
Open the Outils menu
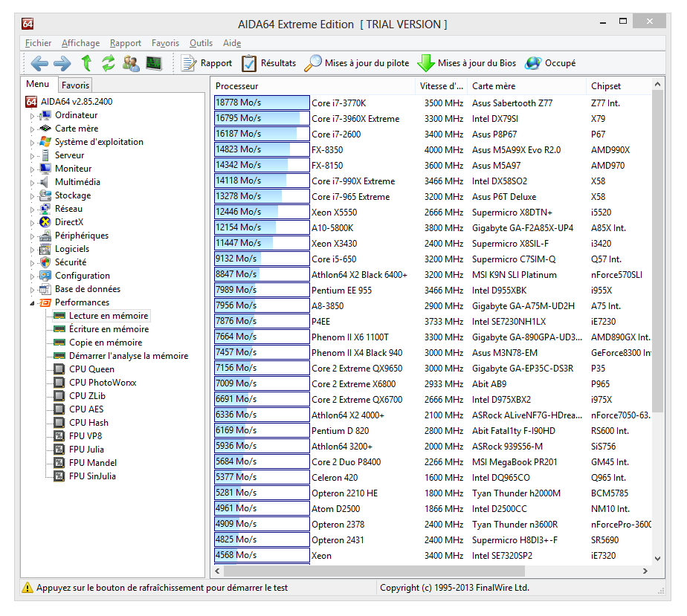[201, 43]
